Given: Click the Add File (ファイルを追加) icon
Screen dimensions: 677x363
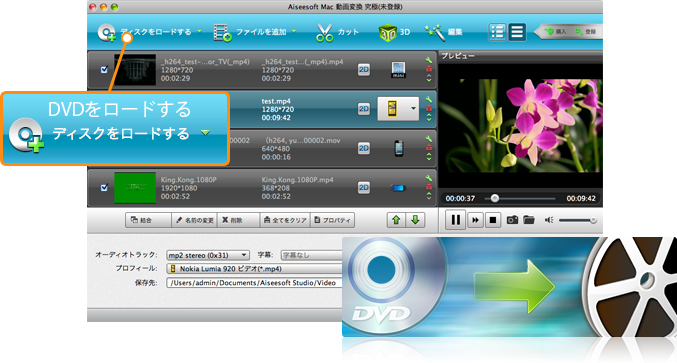Looking at the screenshot, I should pos(223,33).
